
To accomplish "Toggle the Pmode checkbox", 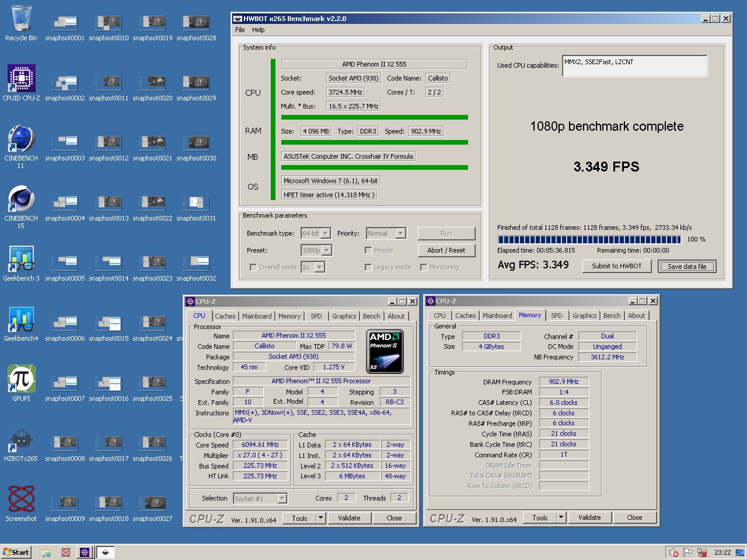I will (368, 250).
